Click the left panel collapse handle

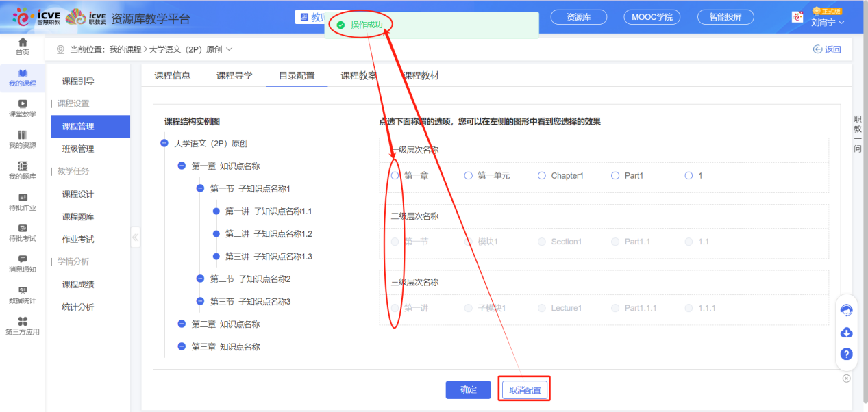click(135, 237)
